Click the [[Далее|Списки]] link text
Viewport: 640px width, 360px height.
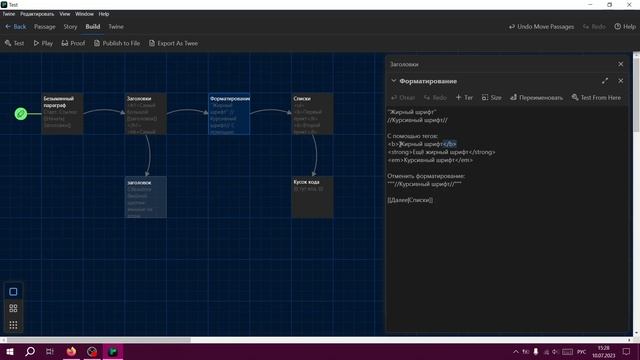410,200
